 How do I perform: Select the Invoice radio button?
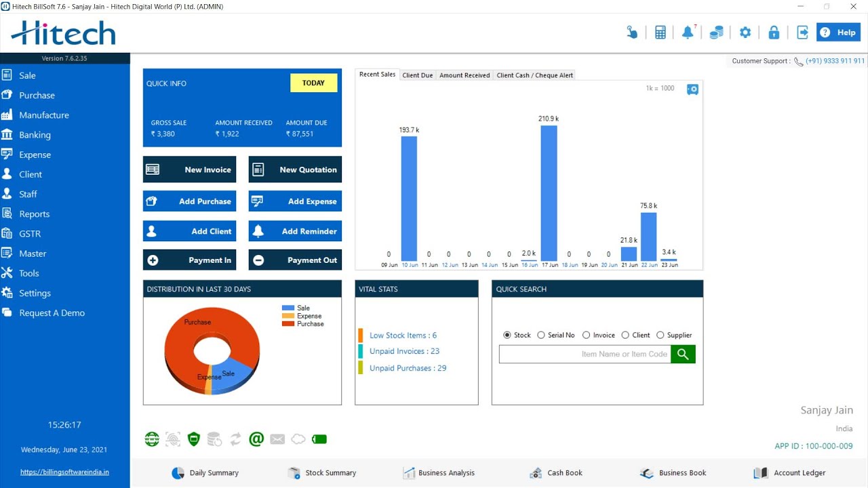(x=587, y=335)
